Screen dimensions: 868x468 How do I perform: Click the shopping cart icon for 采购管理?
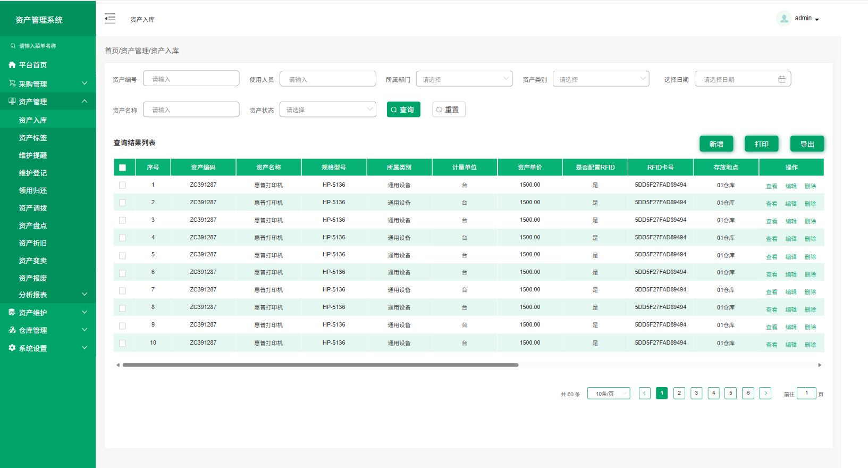tap(12, 83)
